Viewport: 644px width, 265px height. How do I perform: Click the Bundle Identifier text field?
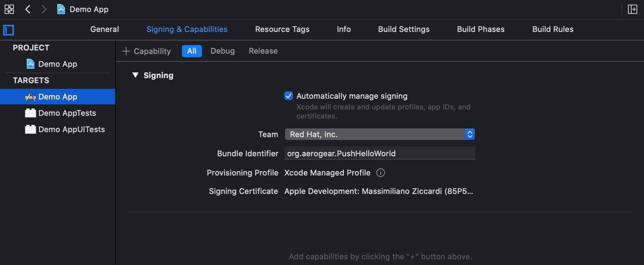380,153
